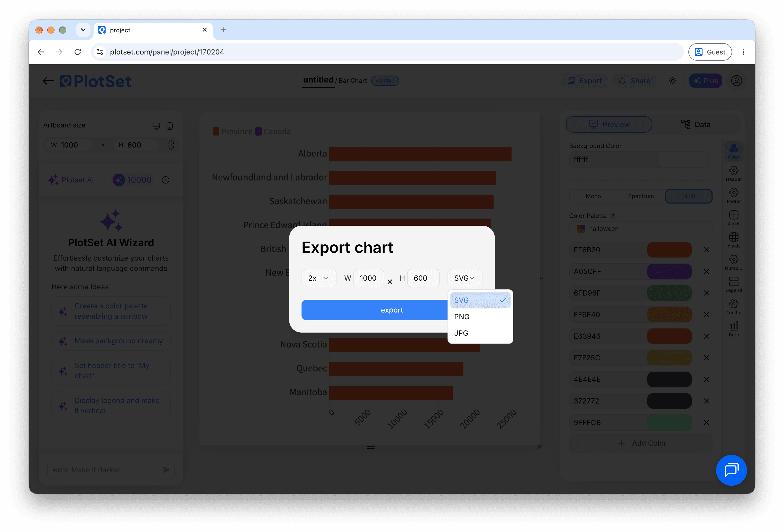This screenshot has width=784, height=532.
Task: Open the 2x scale dropdown
Action: tap(318, 278)
